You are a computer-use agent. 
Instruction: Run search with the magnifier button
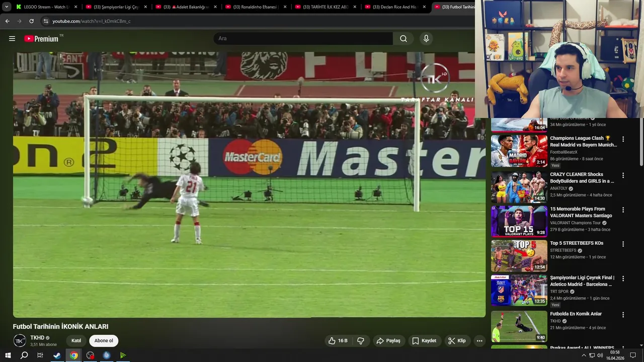pyautogui.click(x=404, y=39)
